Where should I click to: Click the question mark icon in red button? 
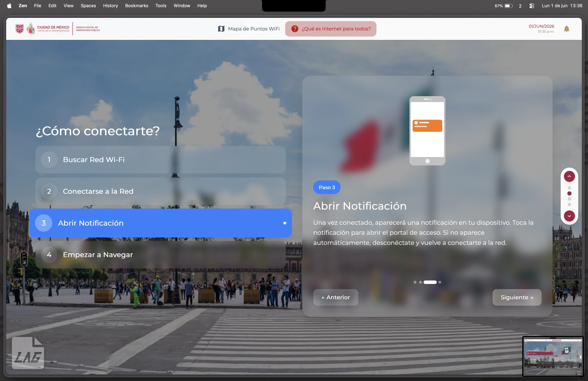click(x=294, y=29)
